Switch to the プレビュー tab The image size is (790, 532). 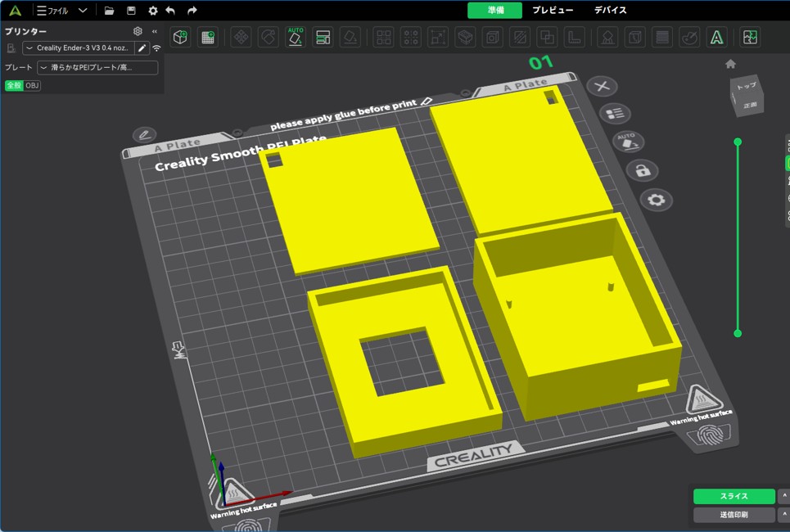pyautogui.click(x=553, y=10)
